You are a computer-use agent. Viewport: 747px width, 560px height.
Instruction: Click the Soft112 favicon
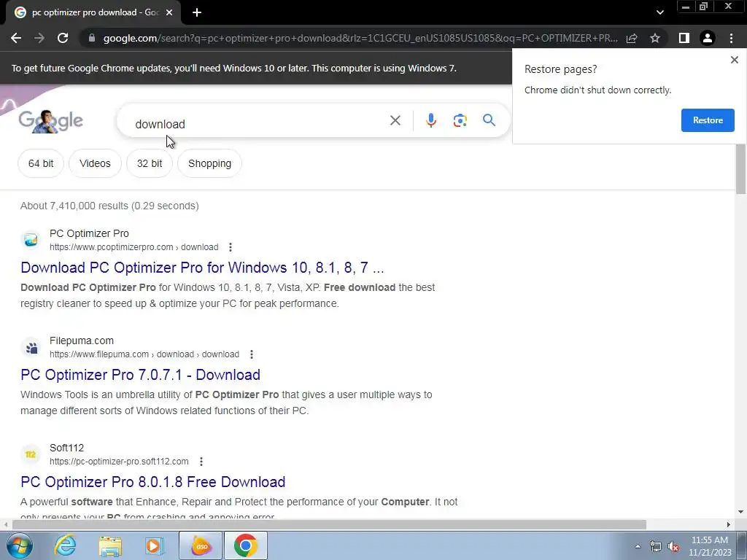click(x=31, y=455)
